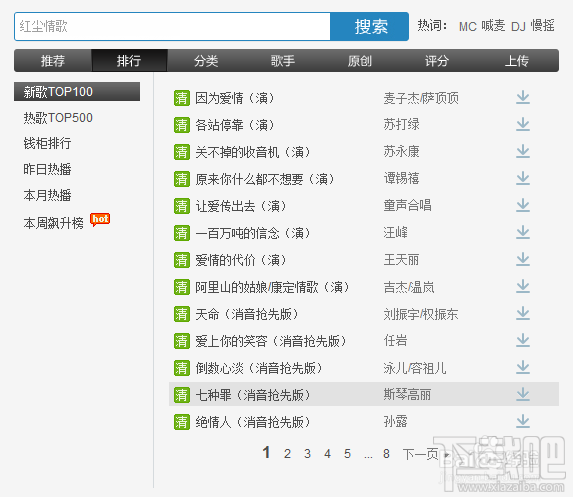Download 绝情人（消音抢先版） song
Viewport: 573px width, 497px height.
coord(523,422)
